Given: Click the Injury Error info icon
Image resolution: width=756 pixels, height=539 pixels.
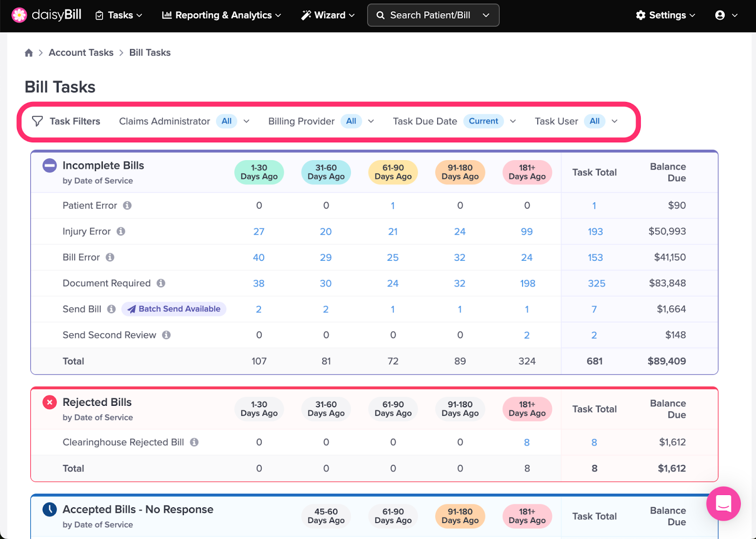Looking at the screenshot, I should point(121,231).
